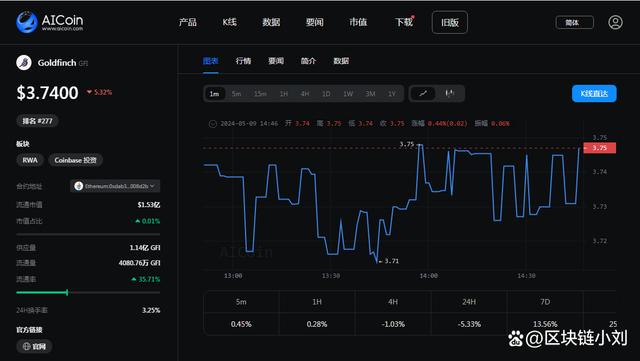The width and height of the screenshot is (640, 361).
Task: Click the 4H change -1.03% cell
Action: [x=393, y=324]
